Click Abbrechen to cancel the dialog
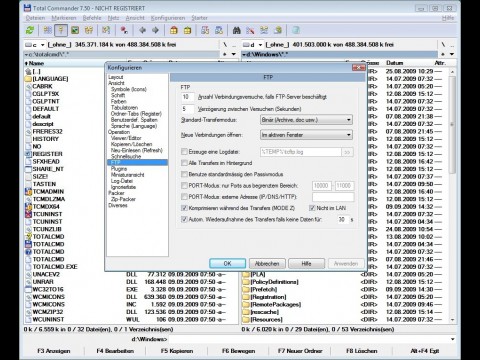Screen dimensions: 480x360 267,264
